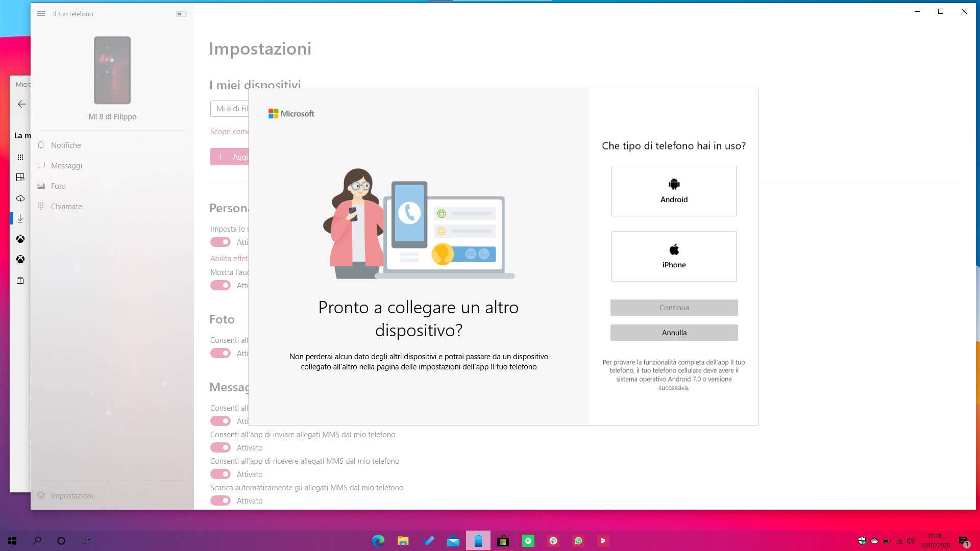Click the Wi-Fi network tray icon
This screenshot has height=551, width=980.
point(899,541)
